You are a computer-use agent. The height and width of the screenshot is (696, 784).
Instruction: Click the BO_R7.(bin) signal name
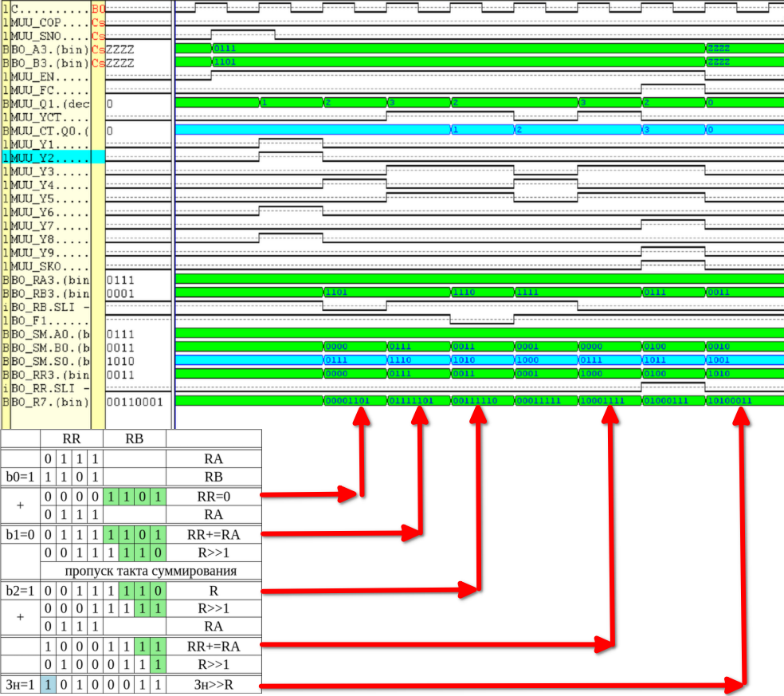click(x=48, y=402)
